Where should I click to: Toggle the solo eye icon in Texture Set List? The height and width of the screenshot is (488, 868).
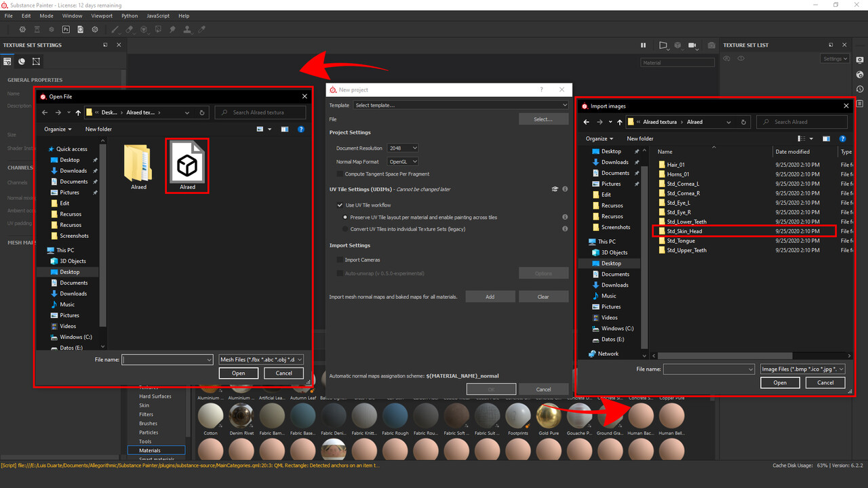click(x=728, y=59)
